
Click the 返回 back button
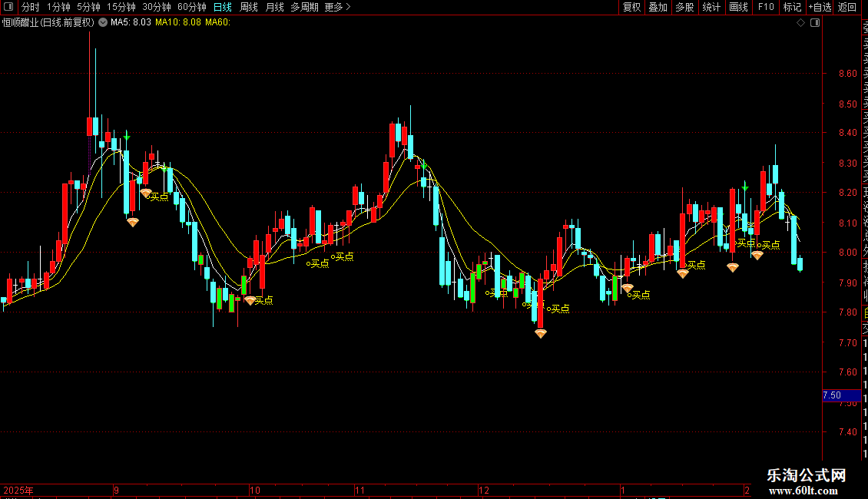(847, 7)
